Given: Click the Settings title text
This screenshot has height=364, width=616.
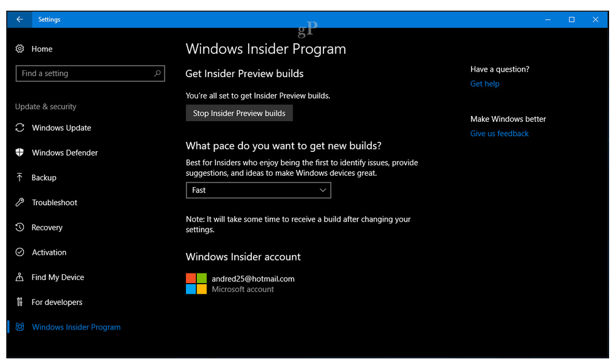Looking at the screenshot, I should 49,19.
